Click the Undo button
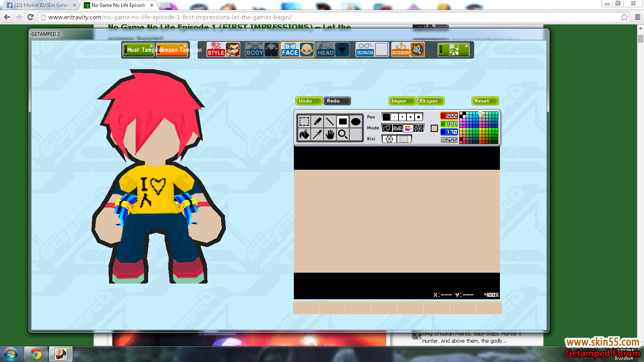644x362 pixels. pos(309,101)
